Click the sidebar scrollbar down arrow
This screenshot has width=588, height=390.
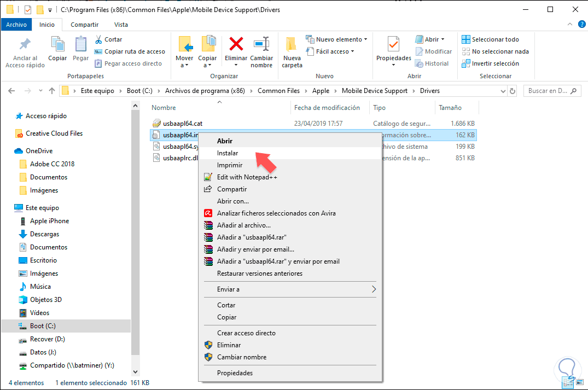tap(135, 371)
